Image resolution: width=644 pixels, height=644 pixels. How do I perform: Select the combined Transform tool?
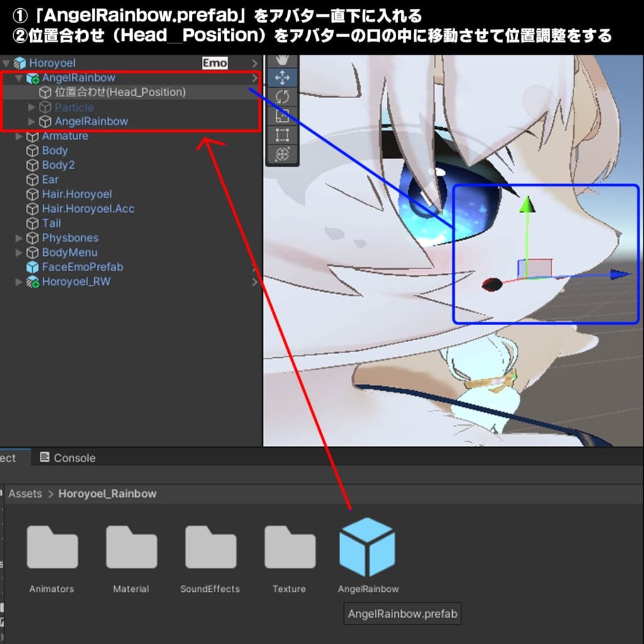pos(282,154)
